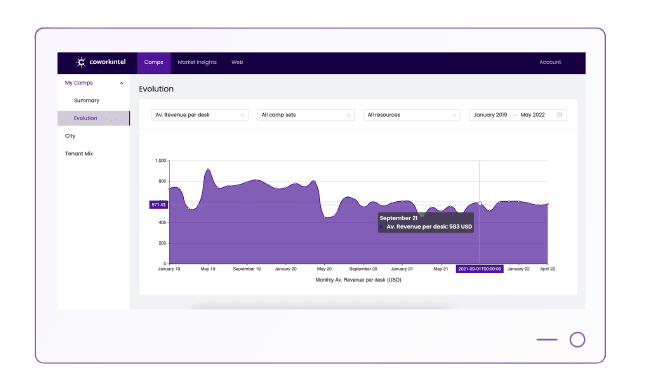Click the January 2019 start date field
645x387 pixels.
(x=490, y=115)
